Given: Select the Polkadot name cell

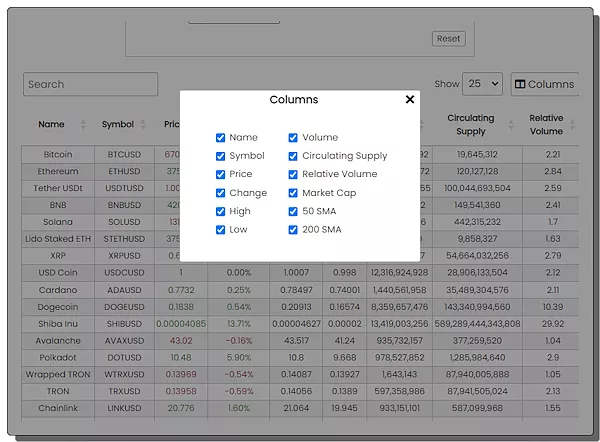Looking at the screenshot, I should coord(58,357).
